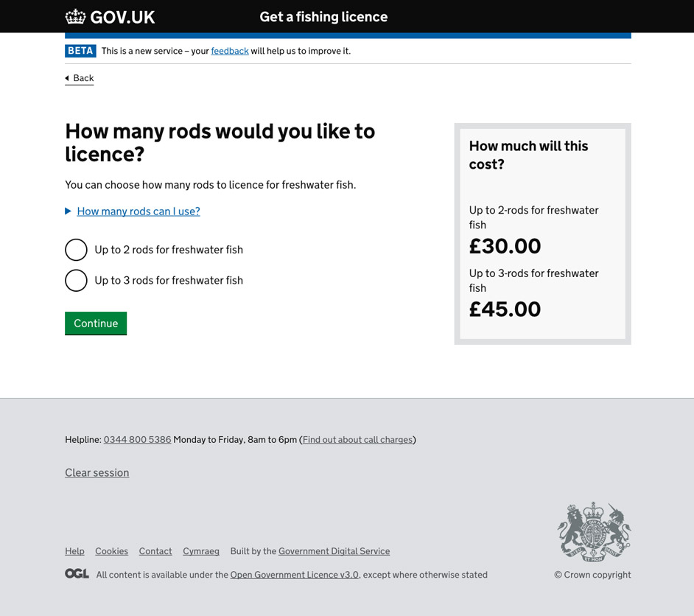The image size is (694, 616).
Task: Visit the Government Digital Service link
Action: (x=334, y=550)
